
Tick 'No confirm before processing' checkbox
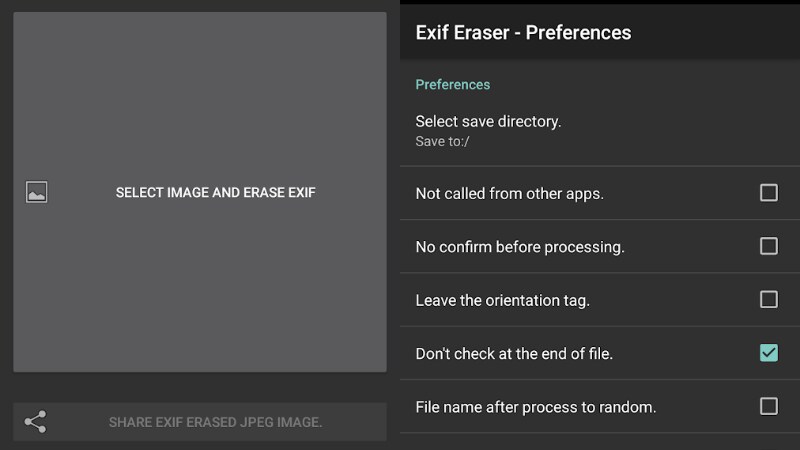(768, 246)
